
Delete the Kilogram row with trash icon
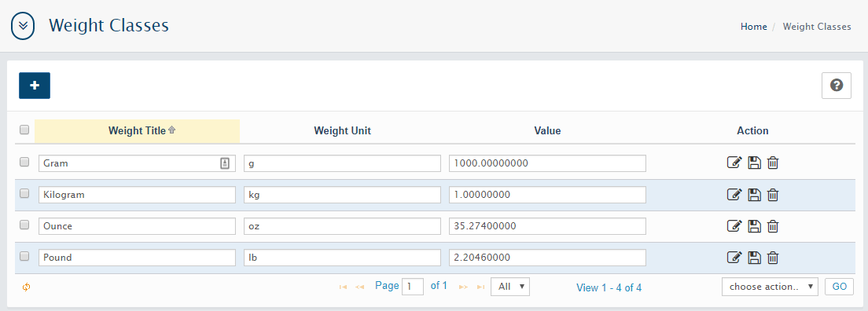(774, 194)
